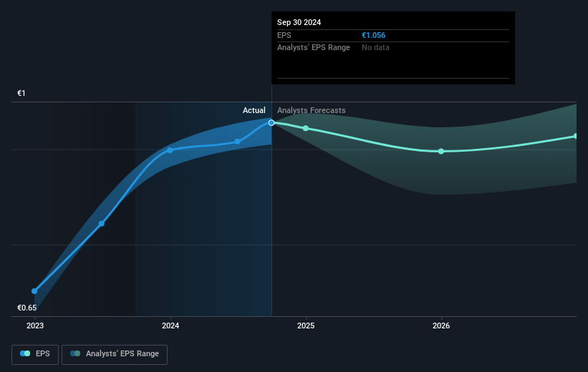Click the No data text in tooltip
The image size is (588, 372).
tap(375, 48)
